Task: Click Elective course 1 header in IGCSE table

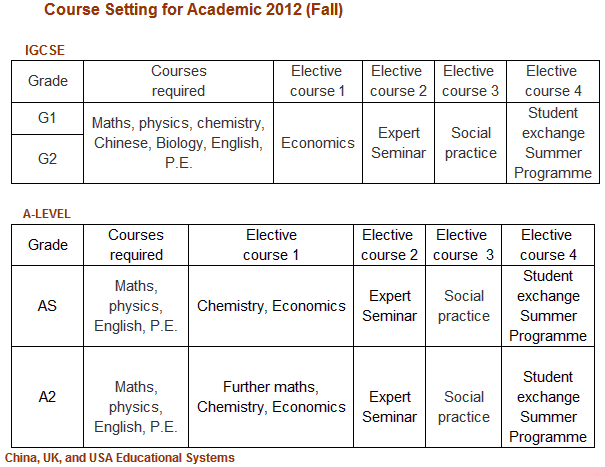Action: 317,81
